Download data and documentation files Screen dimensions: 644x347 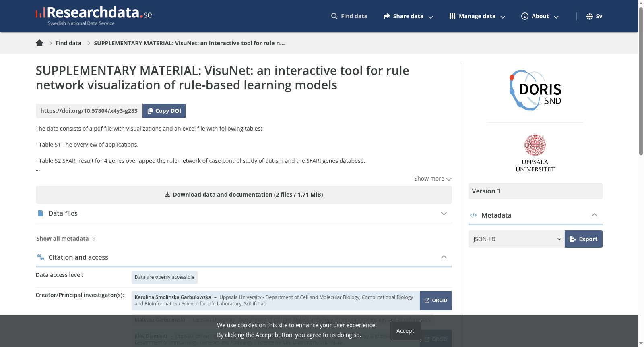pos(244,195)
